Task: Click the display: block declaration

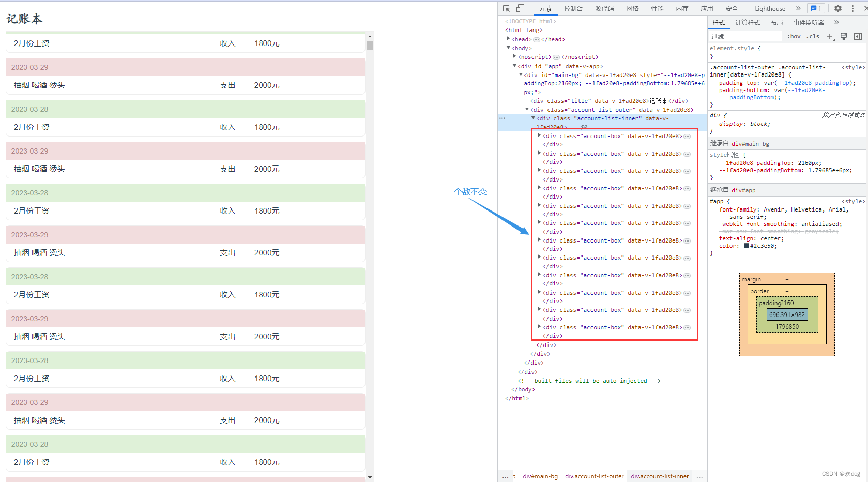Action: click(744, 124)
